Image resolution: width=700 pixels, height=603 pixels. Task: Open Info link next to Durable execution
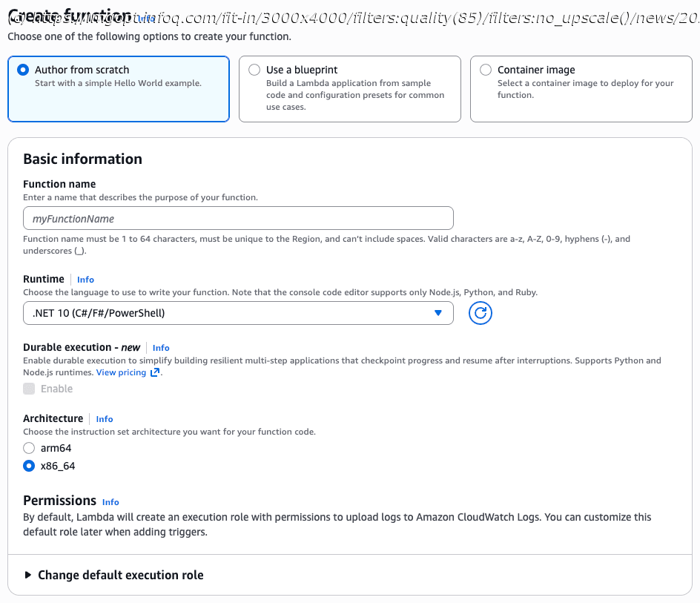[x=161, y=348]
